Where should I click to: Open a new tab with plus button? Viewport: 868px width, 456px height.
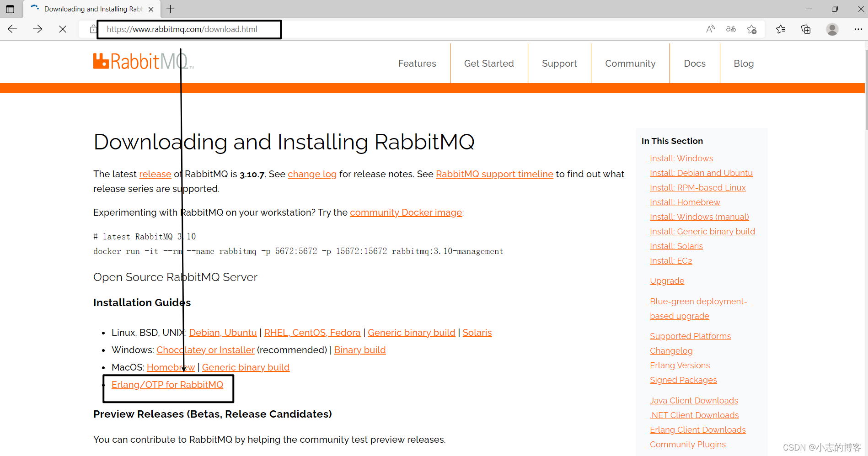pyautogui.click(x=171, y=9)
